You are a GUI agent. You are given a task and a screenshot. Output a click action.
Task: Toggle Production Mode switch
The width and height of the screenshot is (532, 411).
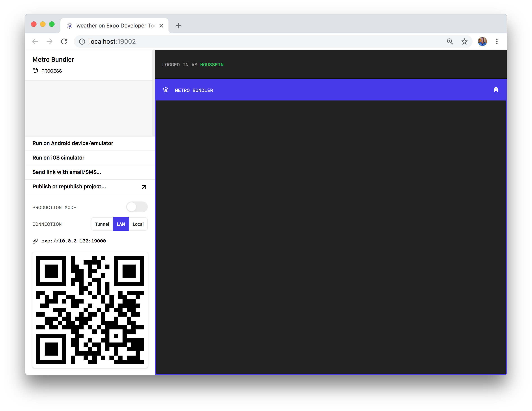point(137,207)
